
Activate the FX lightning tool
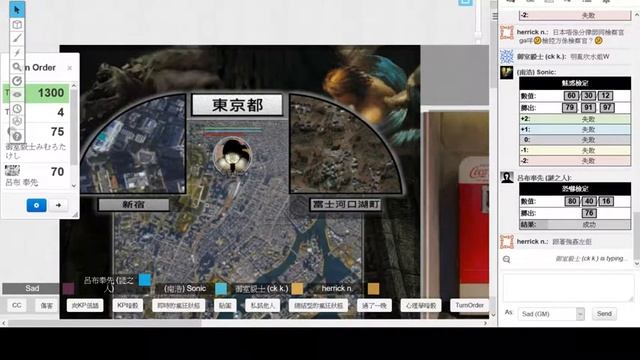click(x=17, y=53)
